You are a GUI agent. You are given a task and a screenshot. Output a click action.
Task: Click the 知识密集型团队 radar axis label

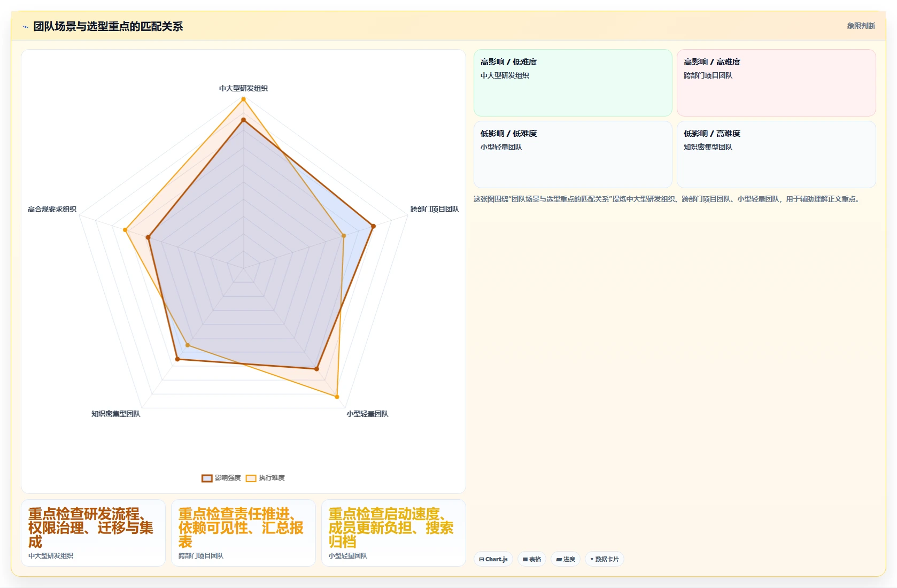[x=115, y=414]
